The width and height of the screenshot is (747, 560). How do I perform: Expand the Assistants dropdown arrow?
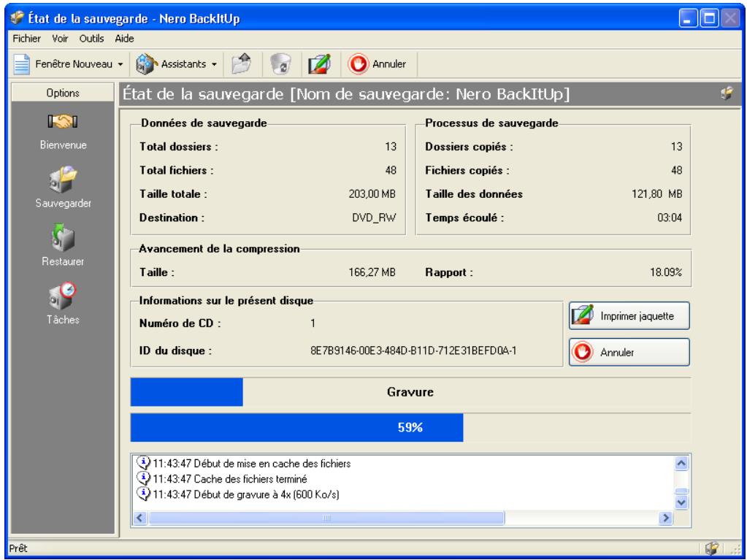(215, 64)
